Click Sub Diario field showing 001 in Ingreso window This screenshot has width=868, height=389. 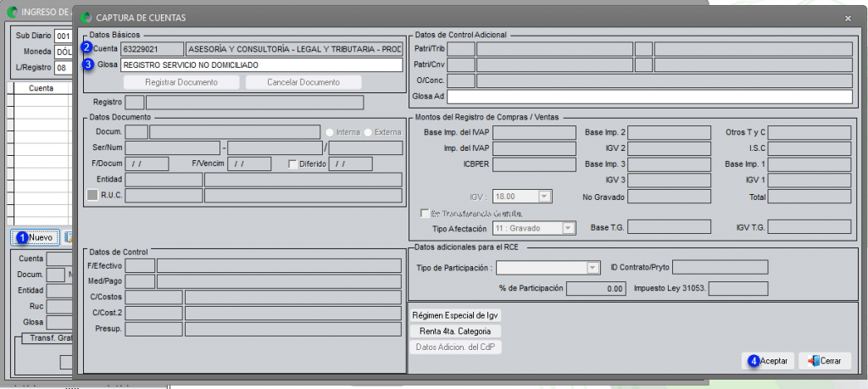coord(63,36)
